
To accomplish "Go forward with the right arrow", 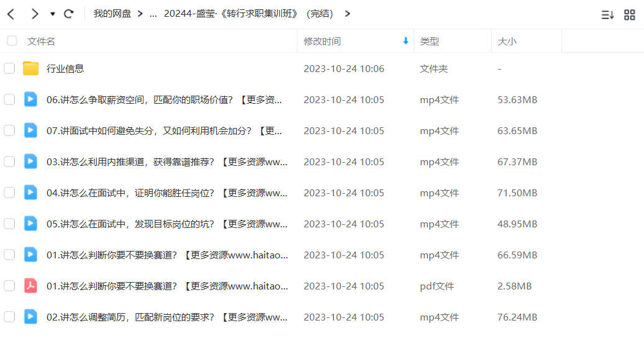I will [35, 14].
